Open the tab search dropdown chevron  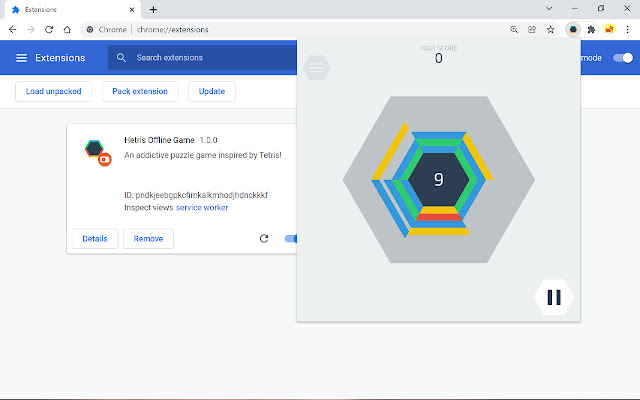549,8
